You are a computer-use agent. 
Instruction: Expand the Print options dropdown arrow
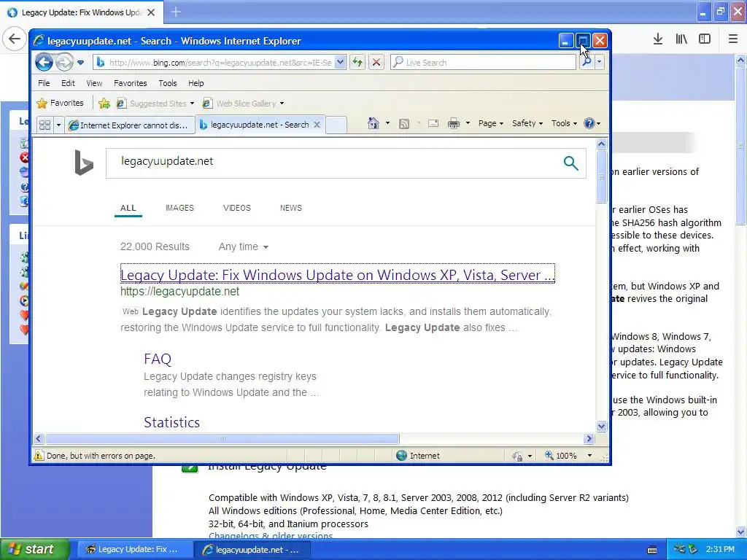tap(468, 123)
